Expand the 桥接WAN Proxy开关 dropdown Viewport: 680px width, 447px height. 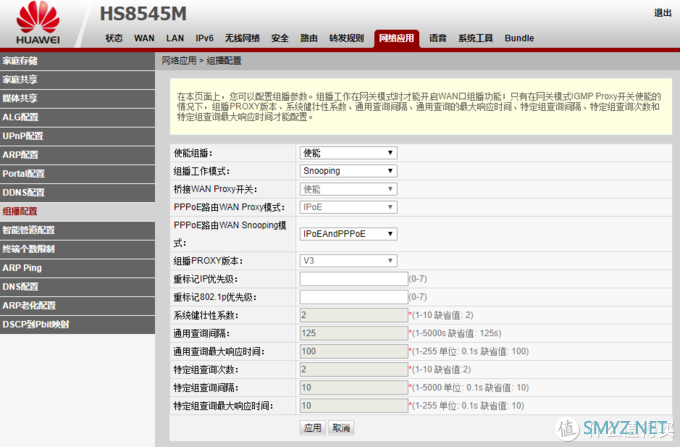coord(348,189)
